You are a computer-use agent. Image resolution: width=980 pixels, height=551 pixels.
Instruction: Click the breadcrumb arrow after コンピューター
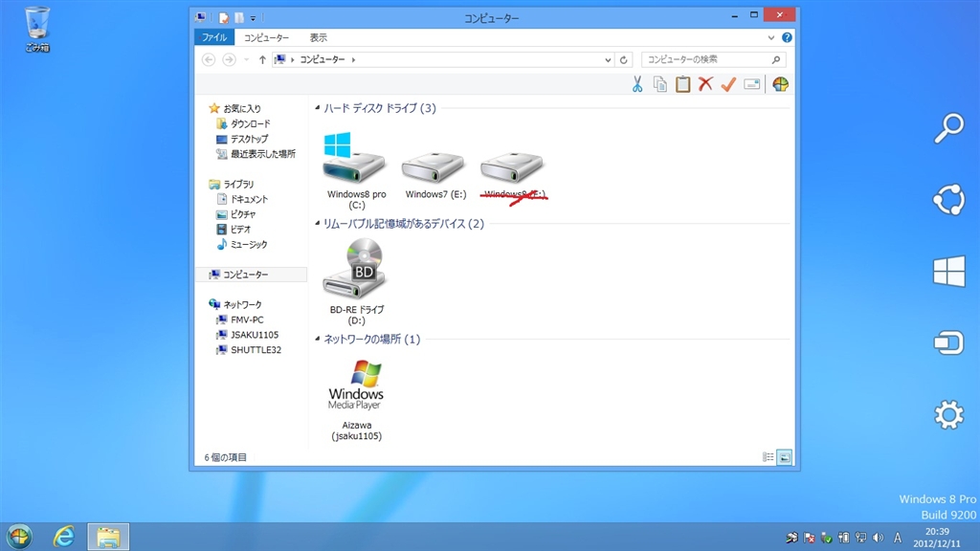pos(353,59)
